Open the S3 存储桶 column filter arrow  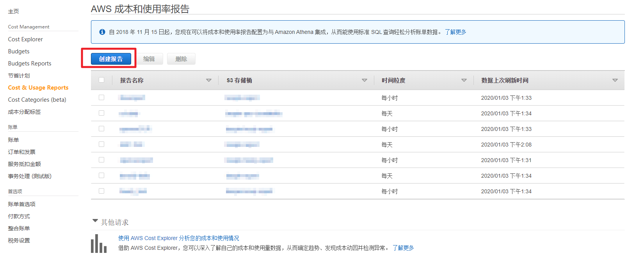click(365, 80)
